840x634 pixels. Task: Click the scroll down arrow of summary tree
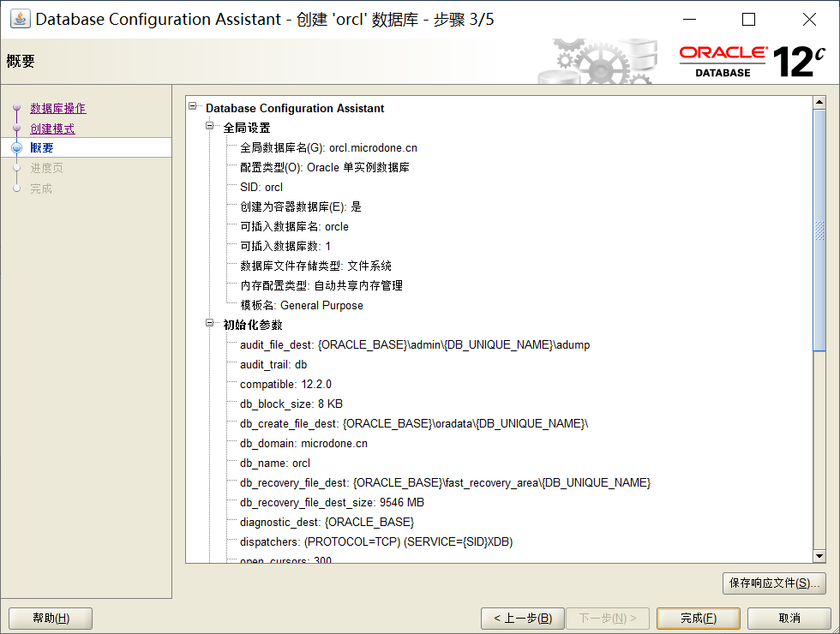819,556
